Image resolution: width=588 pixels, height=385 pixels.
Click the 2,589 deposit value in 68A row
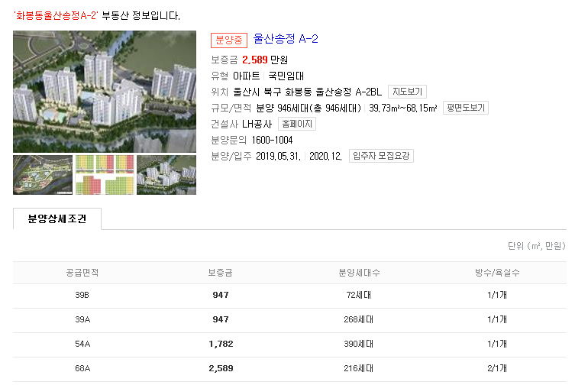[x=221, y=368]
